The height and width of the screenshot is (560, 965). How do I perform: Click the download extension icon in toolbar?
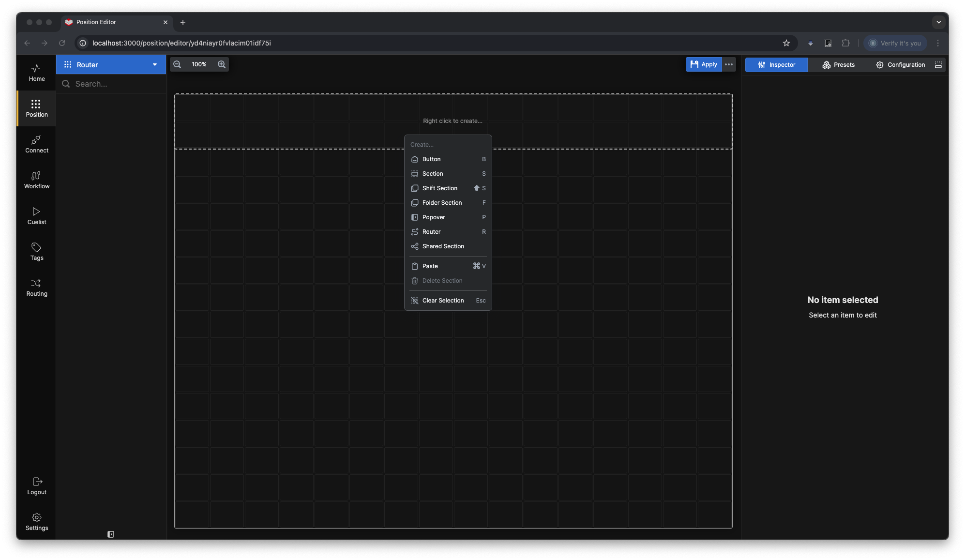[x=811, y=43]
